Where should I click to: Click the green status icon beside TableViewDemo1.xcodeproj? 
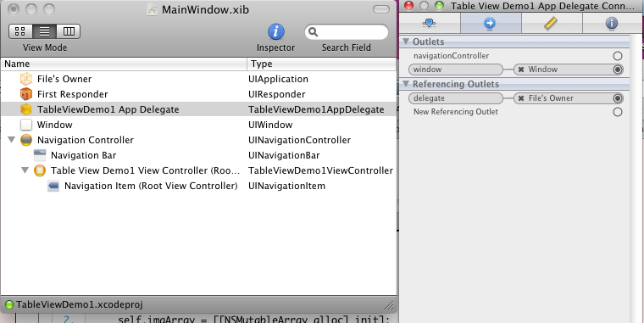9,305
